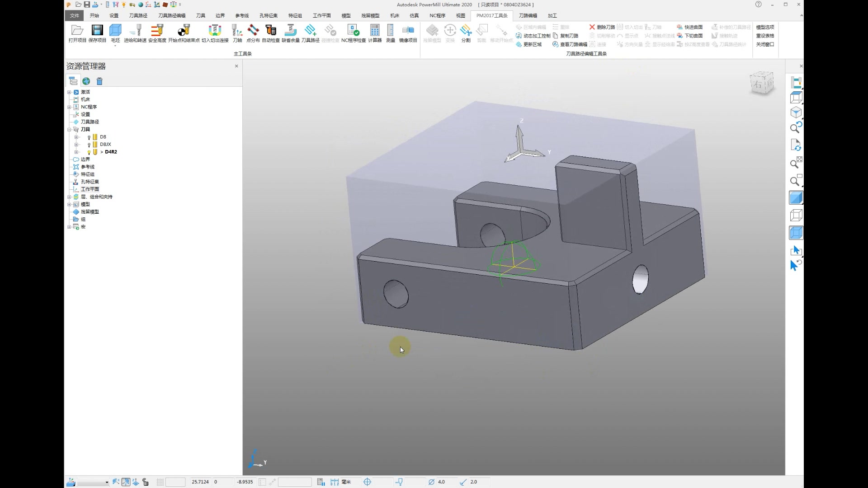The width and height of the screenshot is (868, 488).
Task: Open the 安全高度 safe heights tool
Action: click(x=157, y=33)
